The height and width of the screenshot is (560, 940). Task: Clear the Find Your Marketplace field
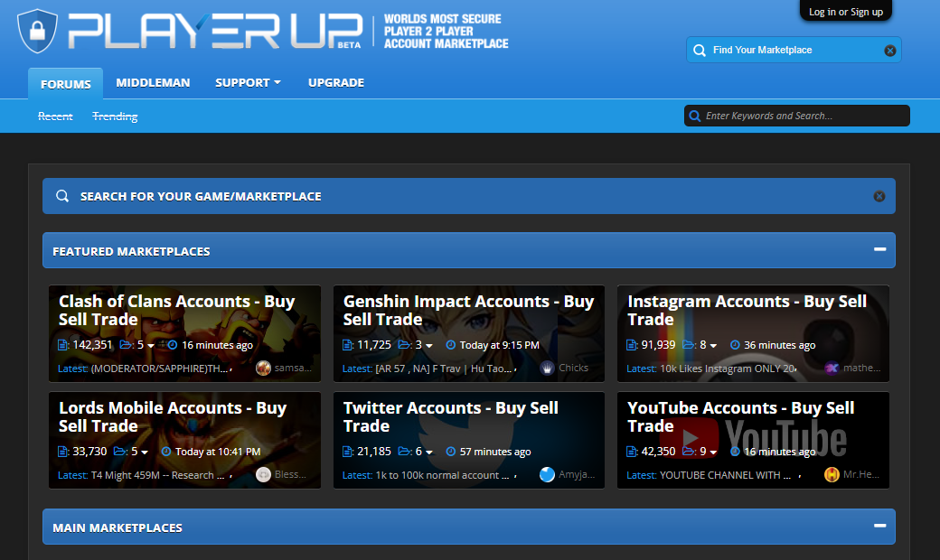[x=890, y=51]
